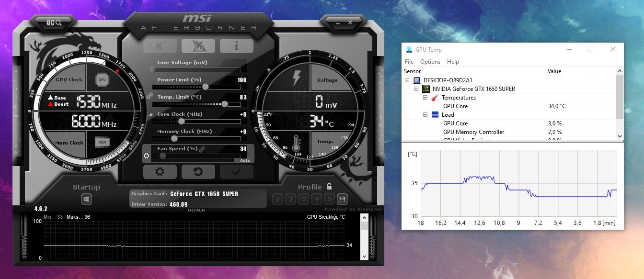Click DETACH to detach the monitoring graph
The width and height of the screenshot is (644, 279).
[x=196, y=210]
